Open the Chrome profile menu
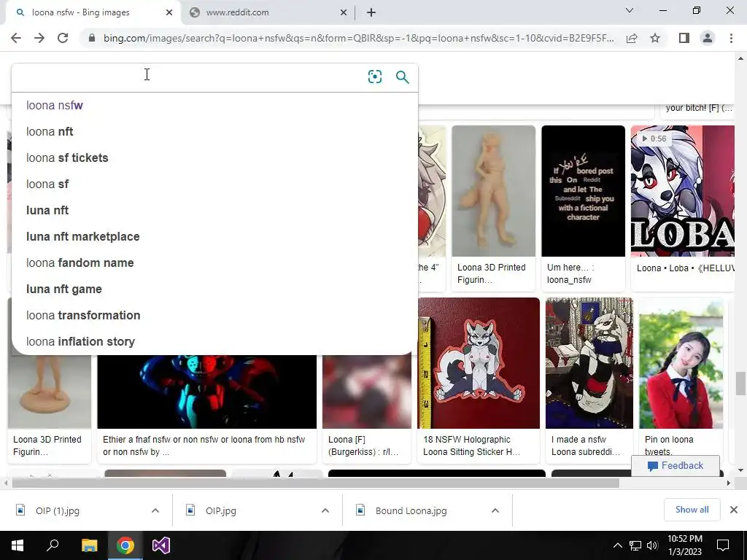This screenshot has height=560, width=747. tap(708, 38)
